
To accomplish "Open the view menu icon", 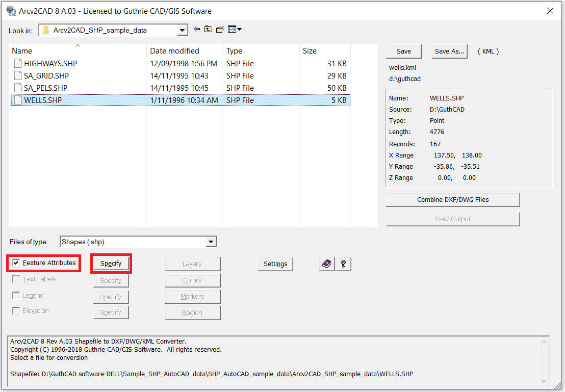I will pos(235,29).
